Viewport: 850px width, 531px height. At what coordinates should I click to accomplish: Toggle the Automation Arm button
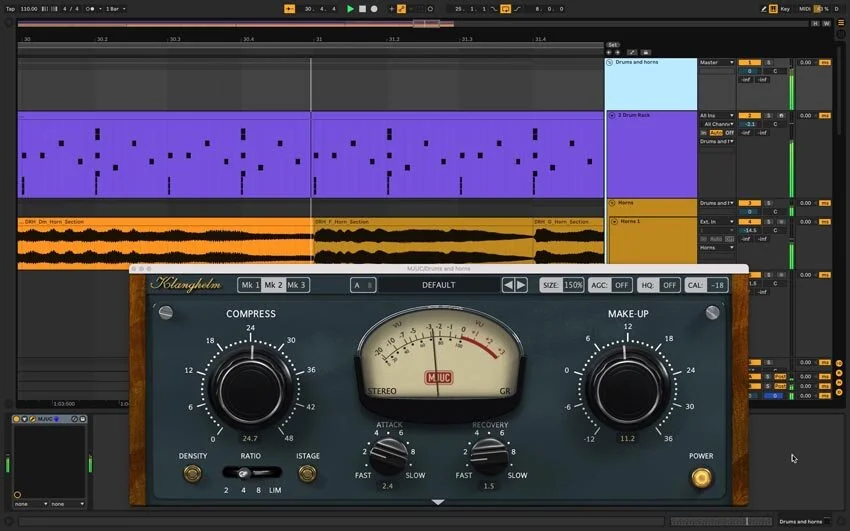pos(402,9)
